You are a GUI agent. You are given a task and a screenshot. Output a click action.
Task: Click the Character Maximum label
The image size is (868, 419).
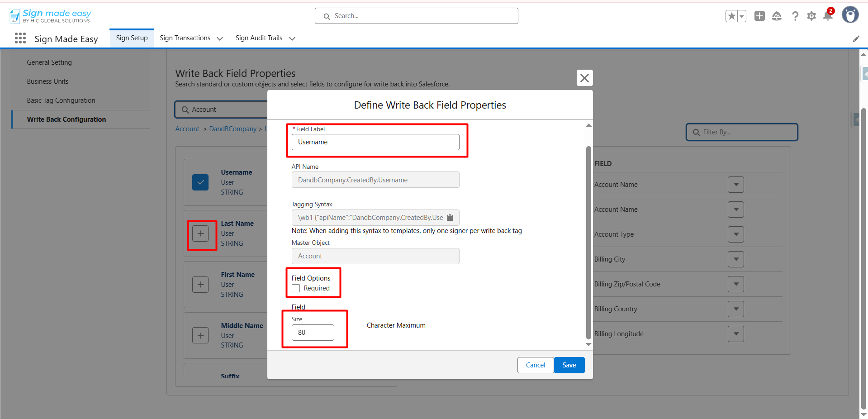(396, 325)
